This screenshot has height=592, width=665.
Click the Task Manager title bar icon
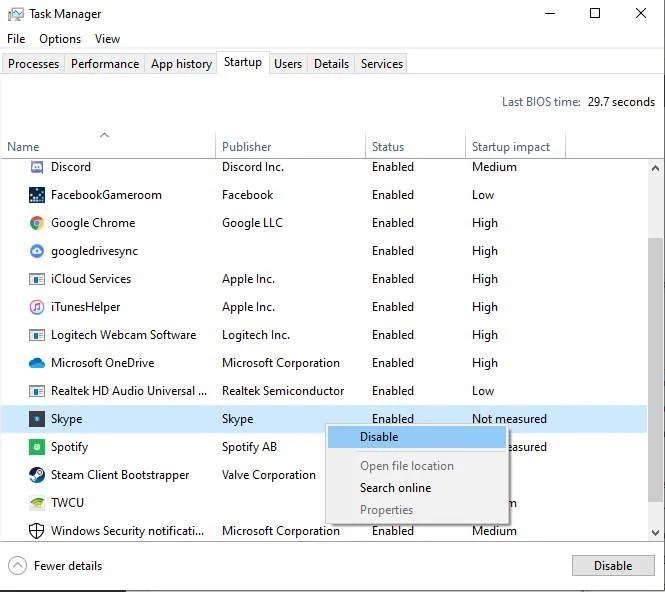pyautogui.click(x=16, y=14)
